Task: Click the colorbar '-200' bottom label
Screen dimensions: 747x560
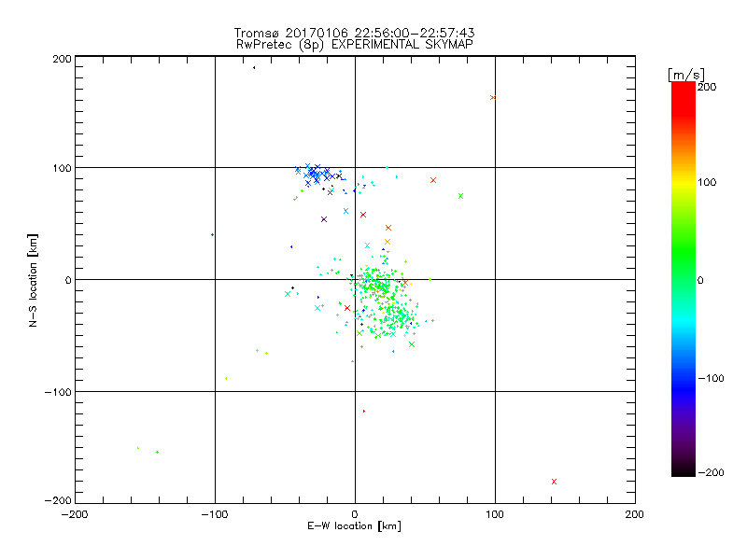Action: click(712, 472)
